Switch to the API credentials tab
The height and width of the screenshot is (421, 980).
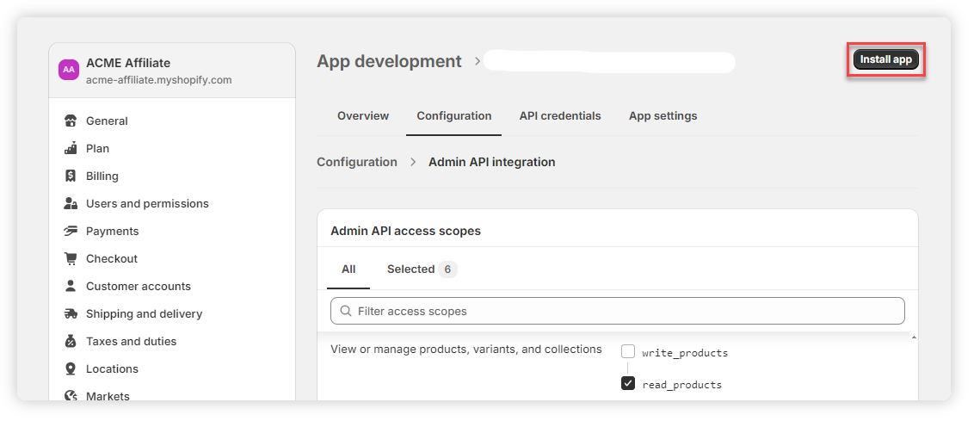click(x=560, y=116)
